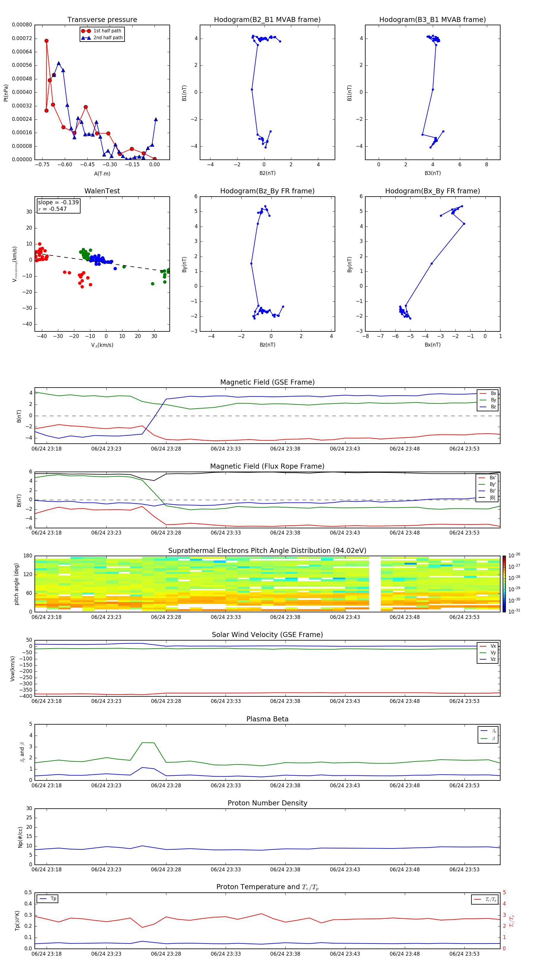
Task: Select By legend entry in GSE Frame plot
Action: click(488, 400)
